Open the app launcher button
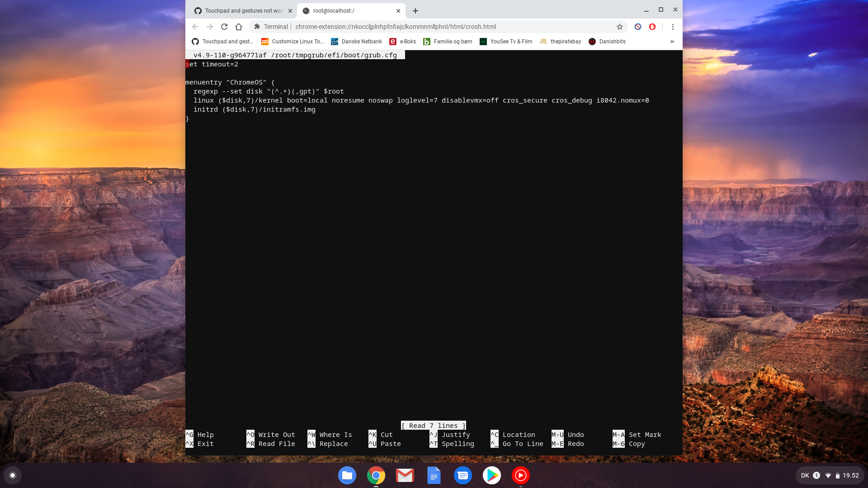The height and width of the screenshot is (488, 868). pos(12,475)
